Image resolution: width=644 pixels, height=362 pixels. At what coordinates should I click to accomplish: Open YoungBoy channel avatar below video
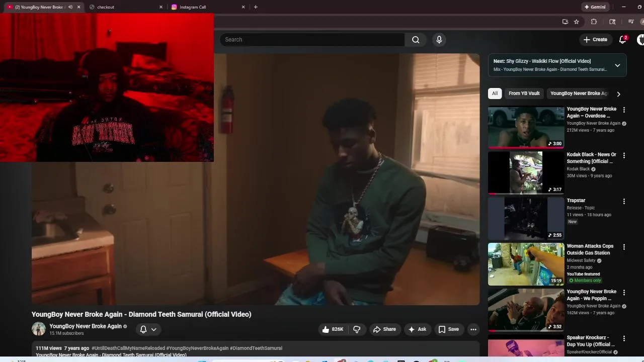39,329
